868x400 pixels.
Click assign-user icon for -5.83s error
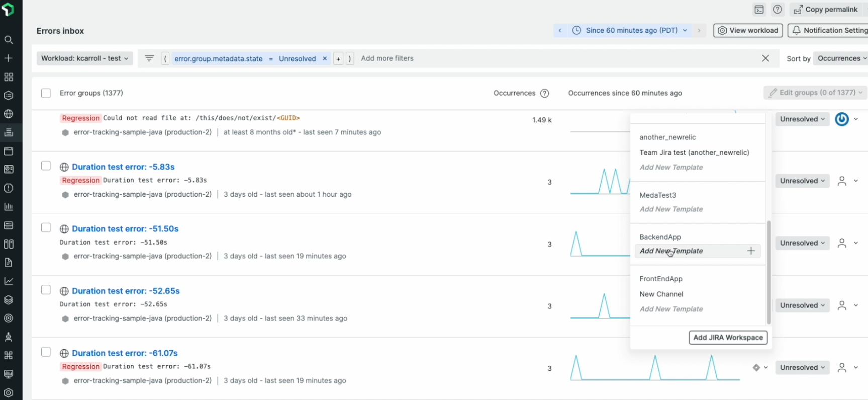842,181
